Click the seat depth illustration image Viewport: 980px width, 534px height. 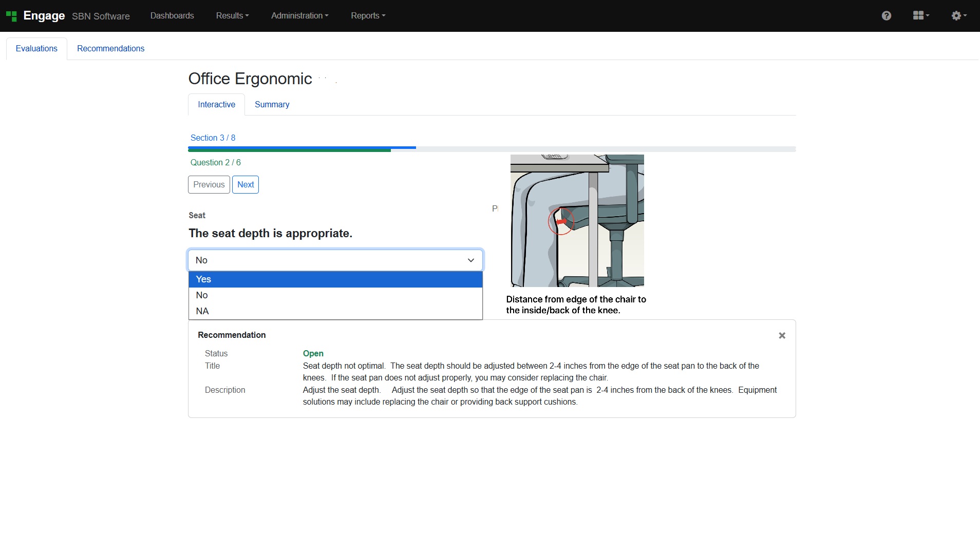pyautogui.click(x=577, y=221)
